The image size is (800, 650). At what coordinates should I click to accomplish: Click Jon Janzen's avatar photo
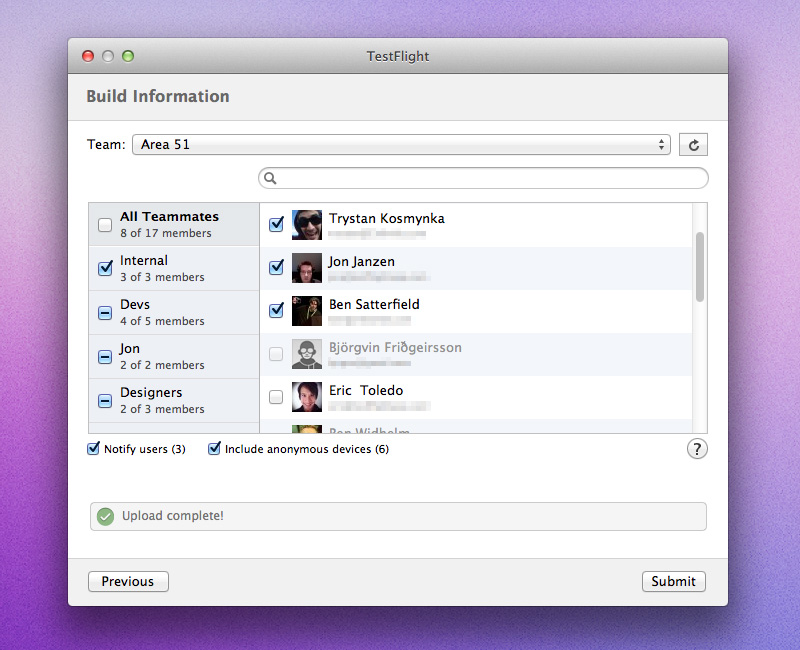pyautogui.click(x=307, y=268)
